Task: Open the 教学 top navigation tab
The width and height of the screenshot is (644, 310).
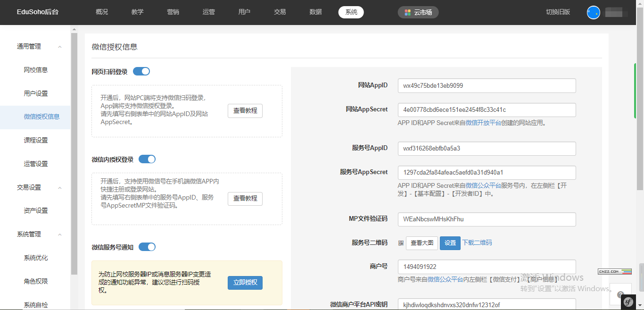Action: pyautogui.click(x=138, y=12)
